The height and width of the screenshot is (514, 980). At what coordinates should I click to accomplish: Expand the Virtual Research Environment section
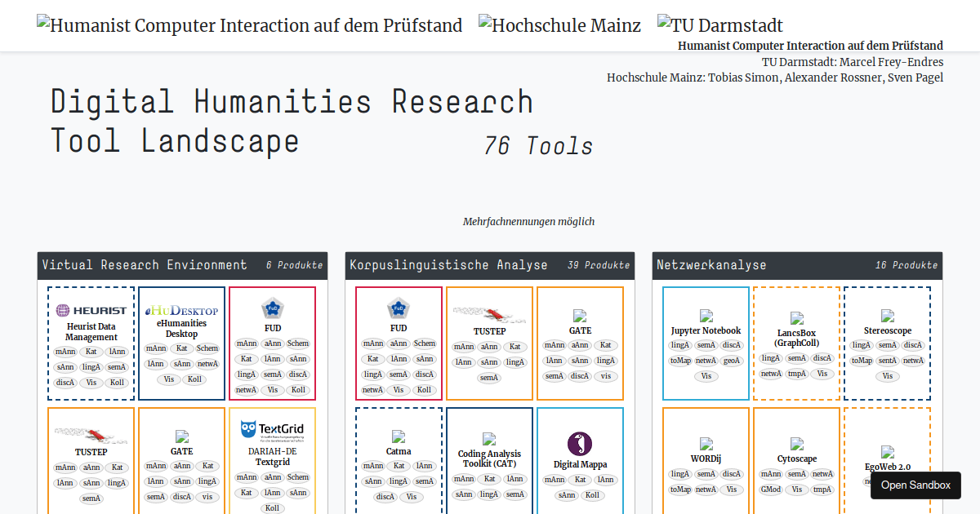tap(181, 265)
